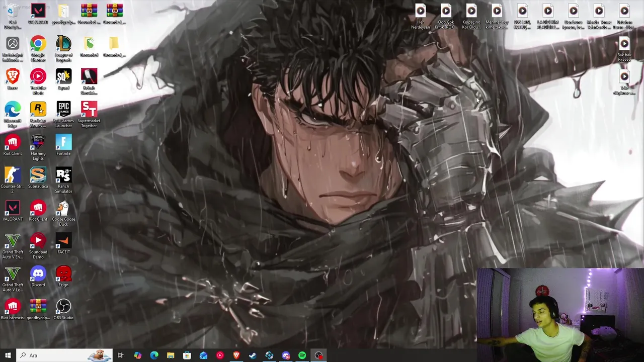The height and width of the screenshot is (362, 644).
Task: Open Discord from the taskbar
Action: [286, 355]
